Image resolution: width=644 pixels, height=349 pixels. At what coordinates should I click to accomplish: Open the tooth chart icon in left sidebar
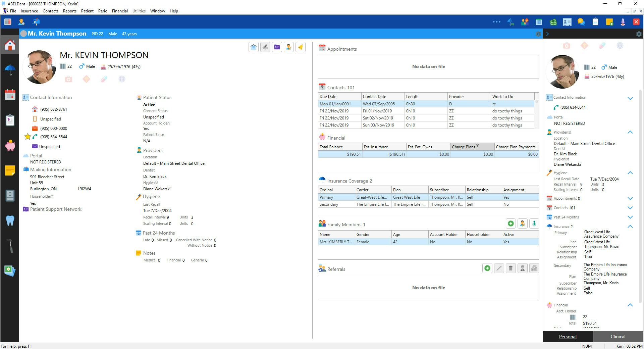click(10, 221)
